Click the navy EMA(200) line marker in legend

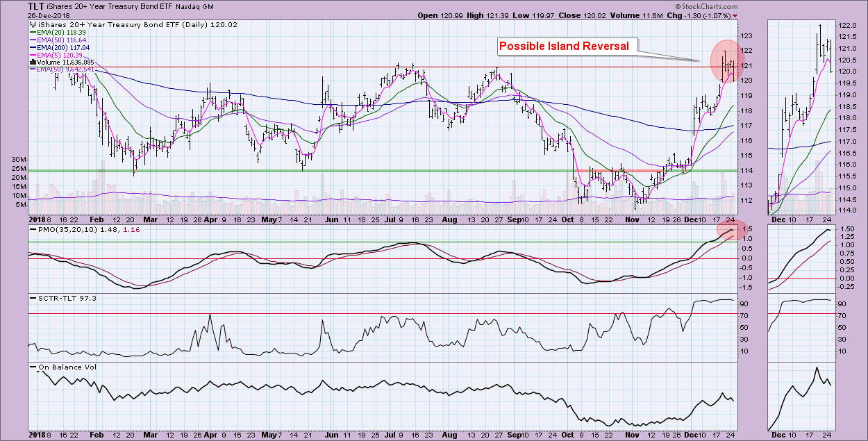pyautogui.click(x=32, y=48)
